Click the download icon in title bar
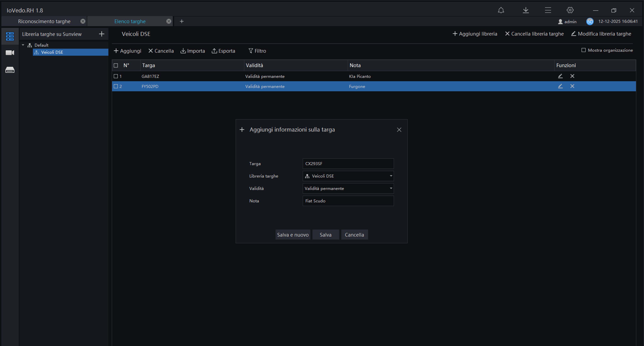The height and width of the screenshot is (346, 644). coord(526,10)
